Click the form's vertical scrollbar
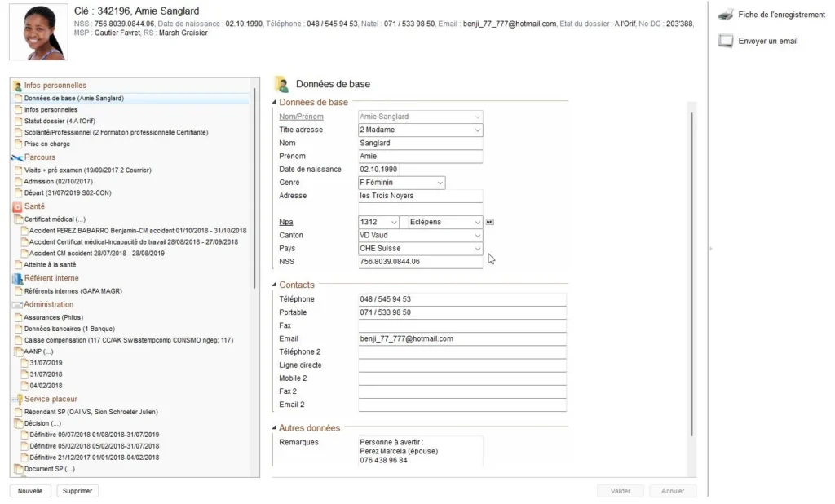This screenshot has height=504, width=835. pyautogui.click(x=692, y=274)
